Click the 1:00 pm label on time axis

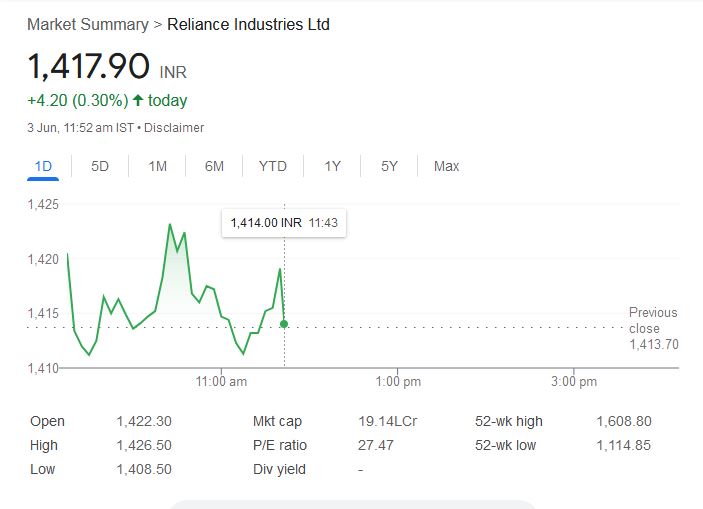(398, 381)
